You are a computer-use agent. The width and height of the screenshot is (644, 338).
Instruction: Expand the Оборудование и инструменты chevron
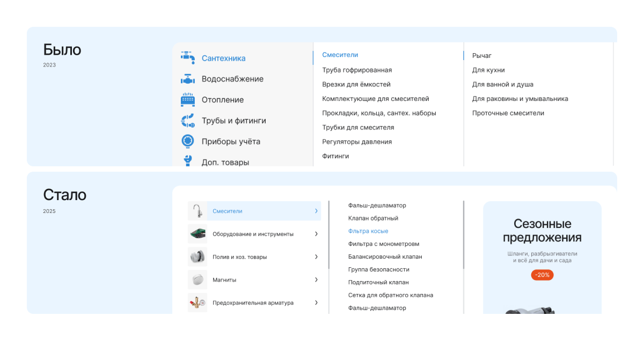316,234
